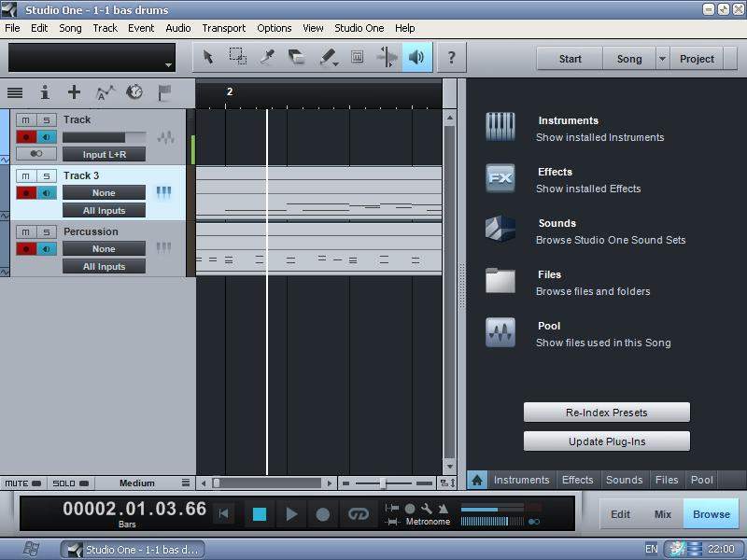Open Percussion track's All Inputs dropdown
This screenshot has width=747, height=560.
tap(104, 266)
